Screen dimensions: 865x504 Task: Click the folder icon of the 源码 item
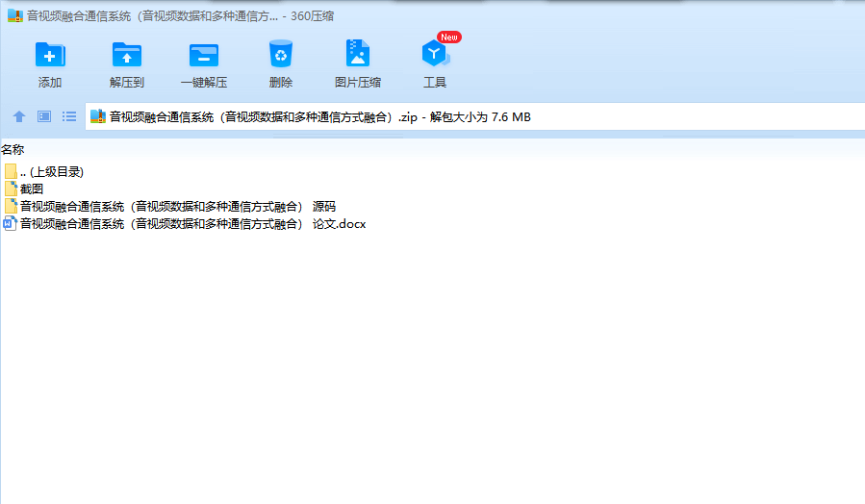click(x=11, y=206)
